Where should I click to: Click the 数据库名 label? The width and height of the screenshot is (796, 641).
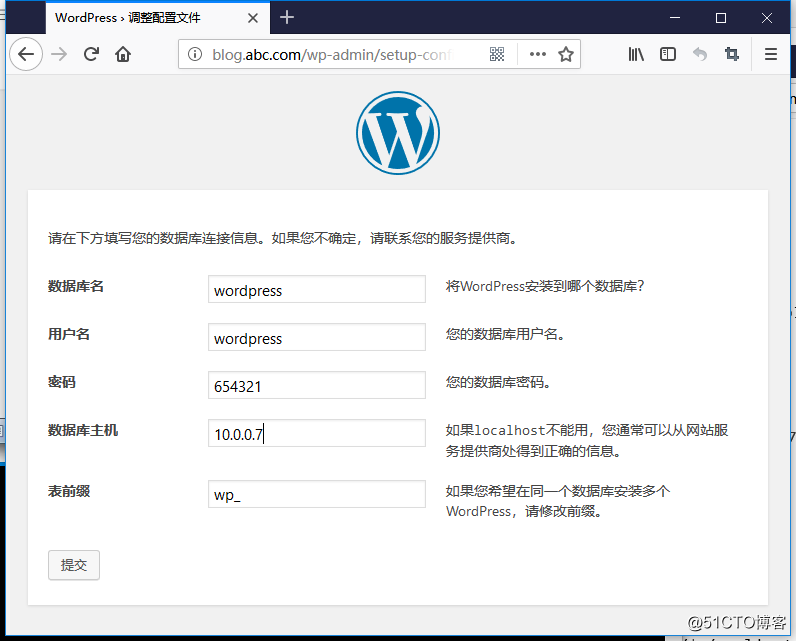(x=76, y=286)
